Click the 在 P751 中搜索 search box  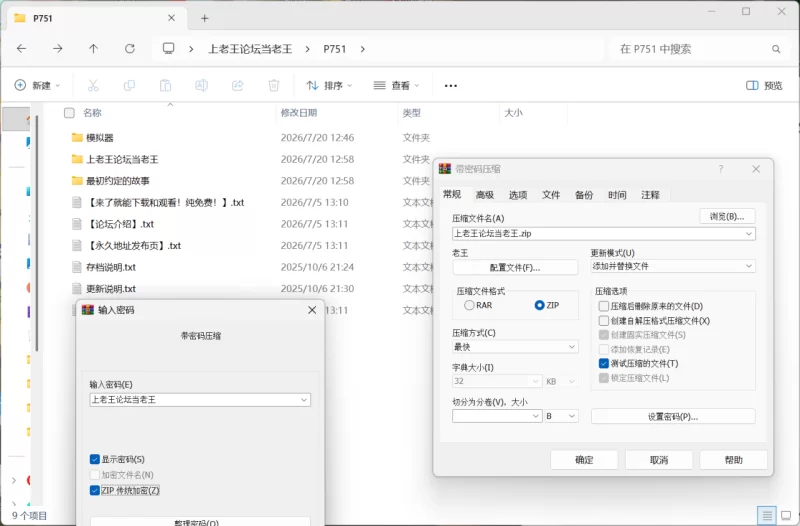(697, 49)
